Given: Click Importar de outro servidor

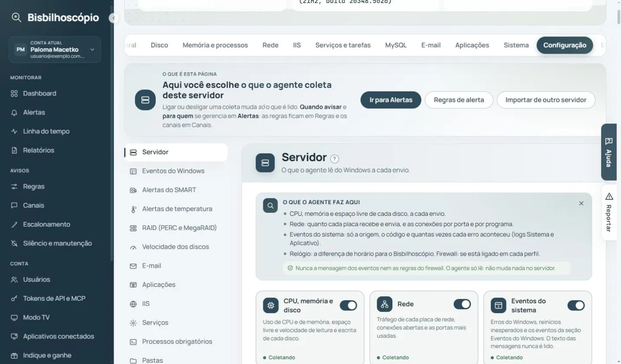Looking at the screenshot, I should pos(546,100).
